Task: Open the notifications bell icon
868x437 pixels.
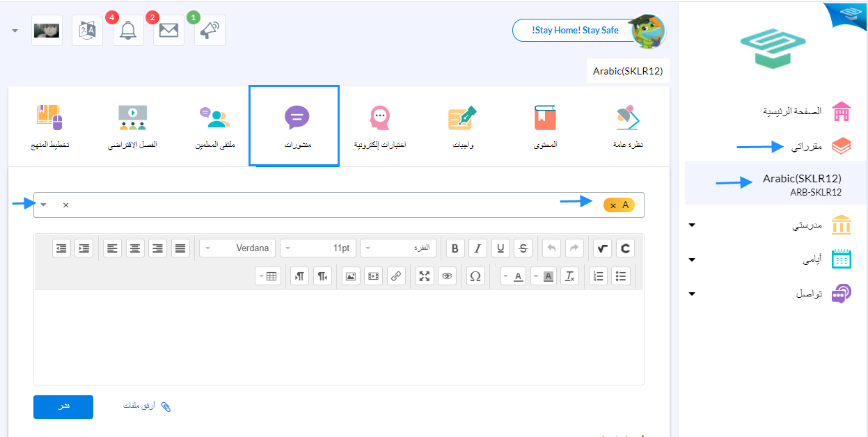Action: pyautogui.click(x=128, y=31)
